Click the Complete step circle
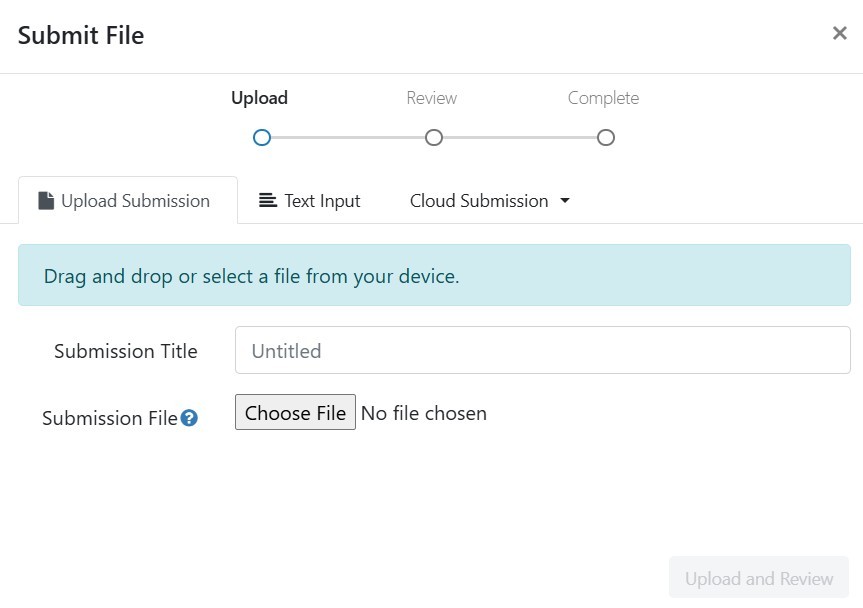 (605, 138)
